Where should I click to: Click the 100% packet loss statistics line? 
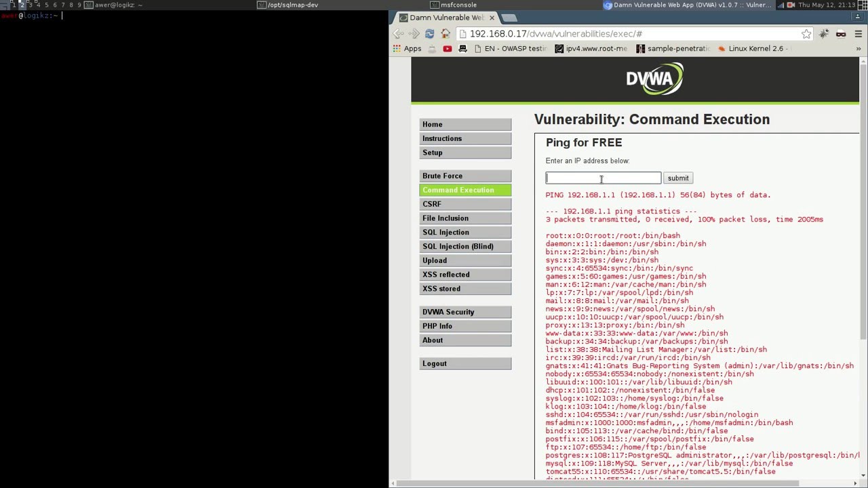[684, 220]
